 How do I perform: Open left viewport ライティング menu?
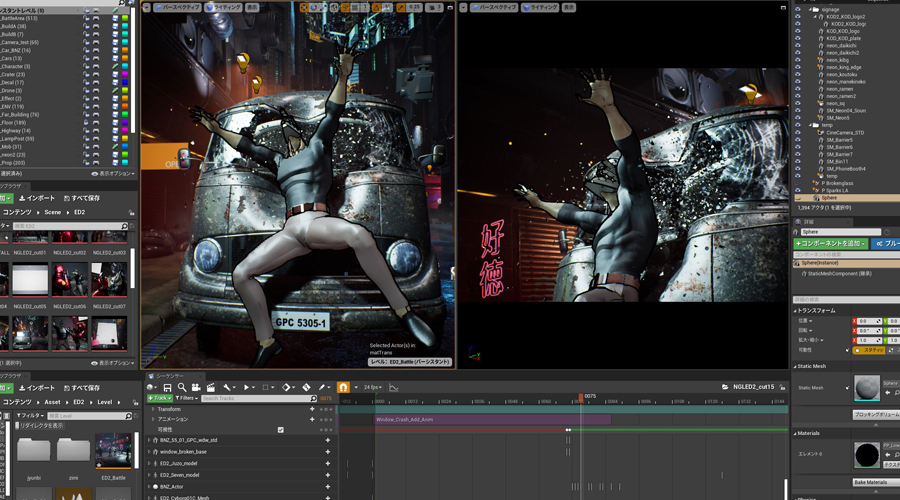[224, 7]
